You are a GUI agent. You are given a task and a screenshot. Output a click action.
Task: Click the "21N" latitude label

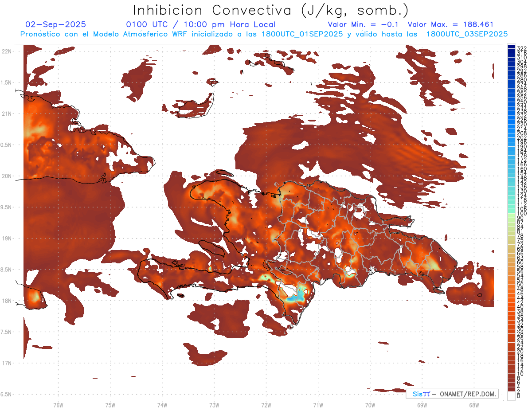click(x=7, y=114)
